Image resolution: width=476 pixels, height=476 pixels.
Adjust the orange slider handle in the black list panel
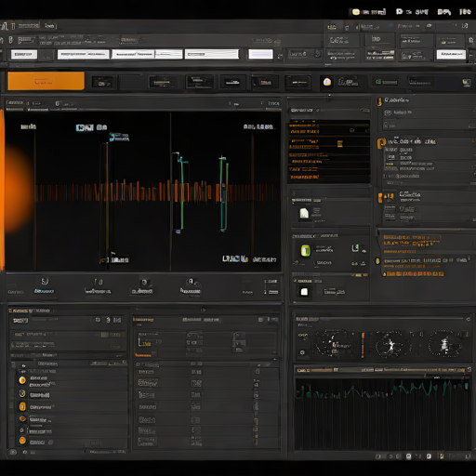tap(339, 143)
